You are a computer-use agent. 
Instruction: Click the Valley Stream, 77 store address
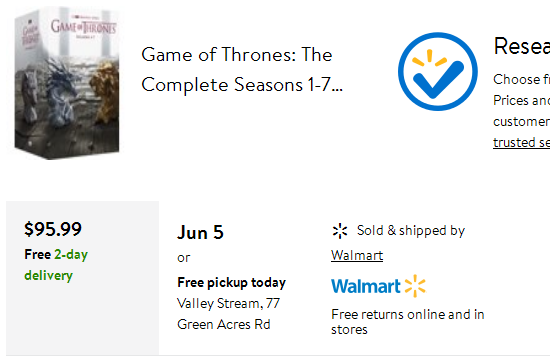tap(228, 304)
